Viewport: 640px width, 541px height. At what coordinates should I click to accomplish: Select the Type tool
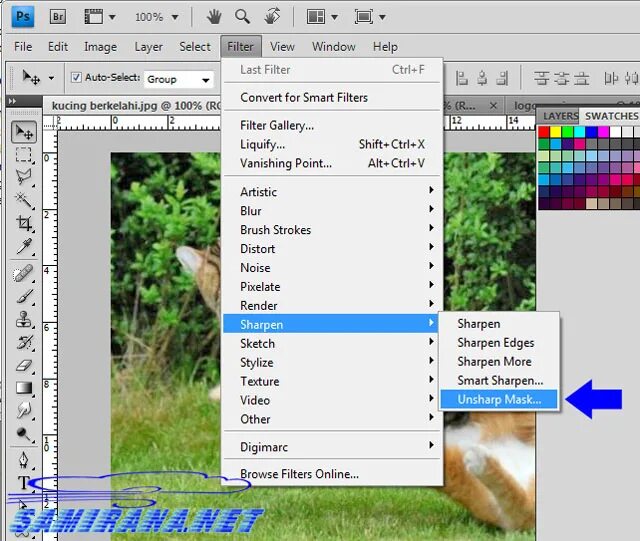[23, 483]
